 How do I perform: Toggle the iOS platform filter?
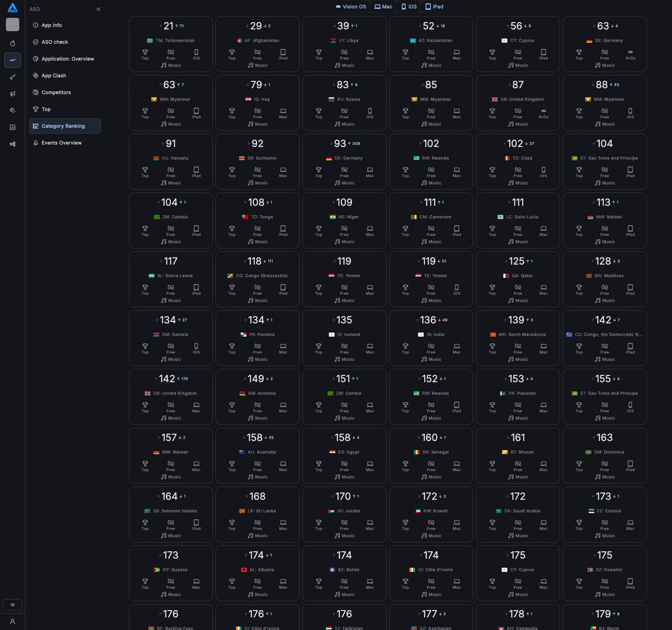pyautogui.click(x=409, y=7)
